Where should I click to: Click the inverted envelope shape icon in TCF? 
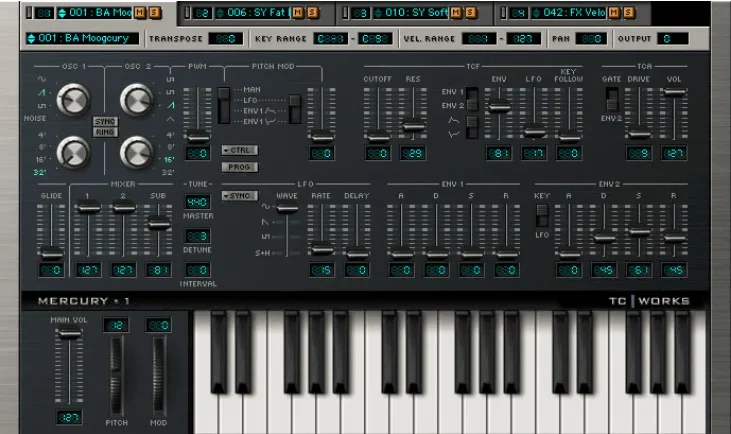(454, 134)
